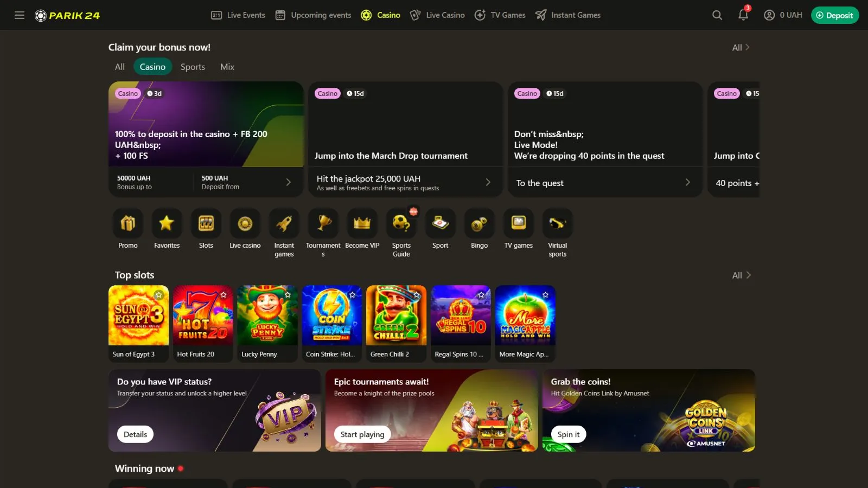The image size is (868, 488).
Task: Open the Bingo balls icon
Action: point(480,223)
